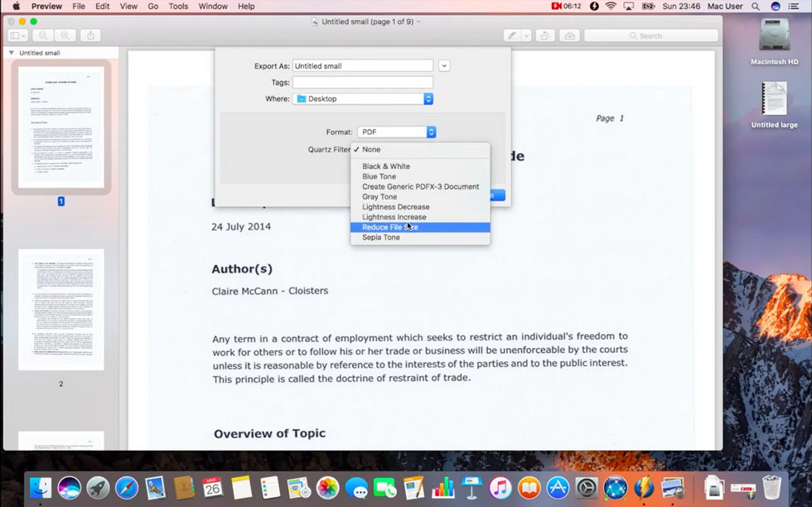Open the Share menu in Preview's toolbar
Viewport: 812px width, 507px height.
click(89, 36)
